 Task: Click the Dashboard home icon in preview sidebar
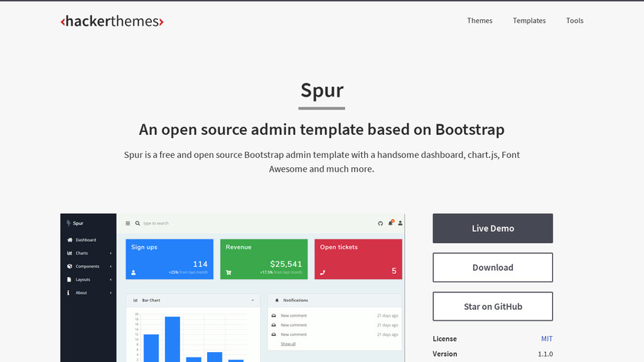(x=70, y=240)
